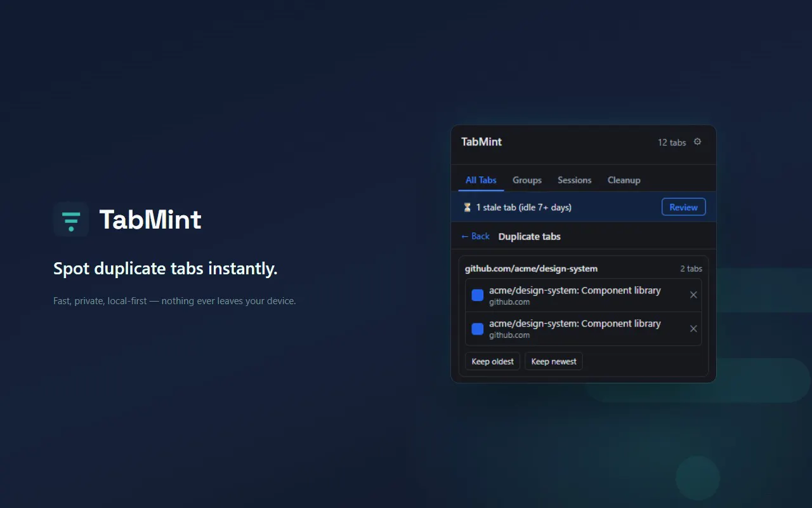Close the first acme/design-system tab

pos(693,295)
